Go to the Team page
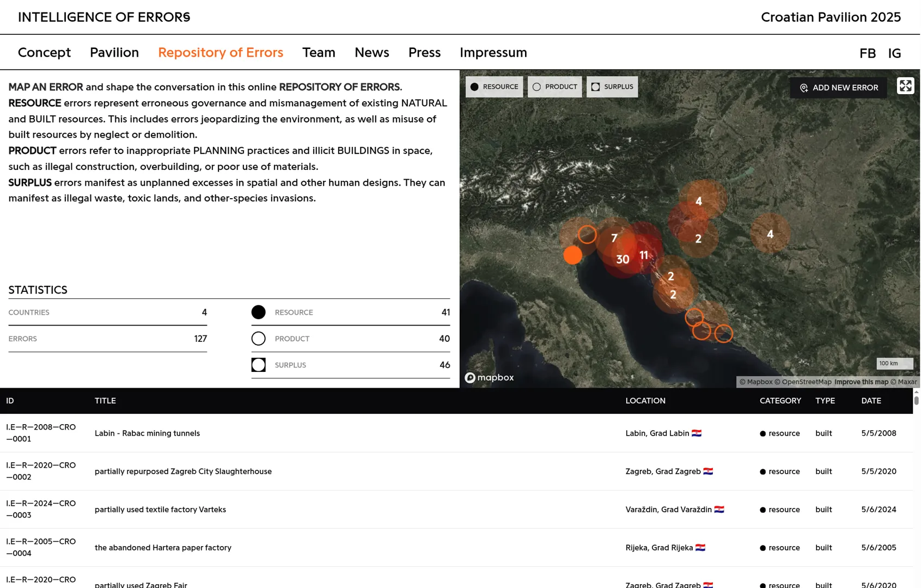 [319, 52]
